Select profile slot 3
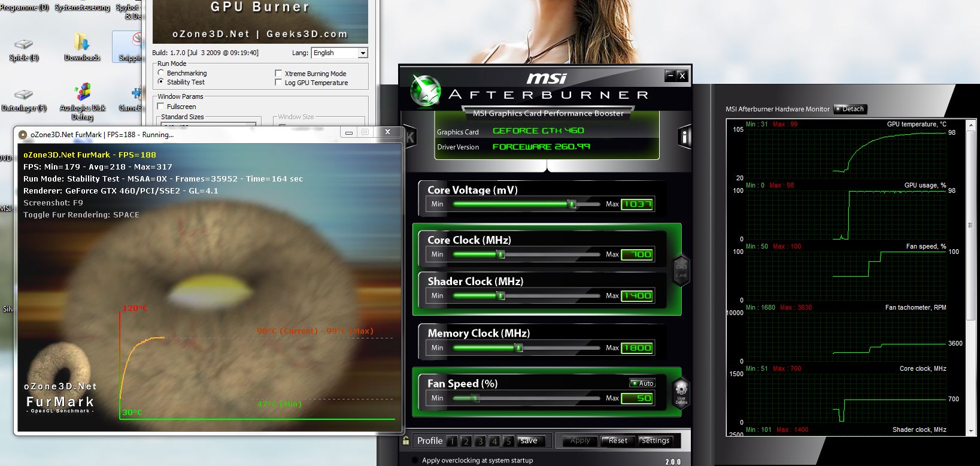Image resolution: width=980 pixels, height=466 pixels. (480, 441)
